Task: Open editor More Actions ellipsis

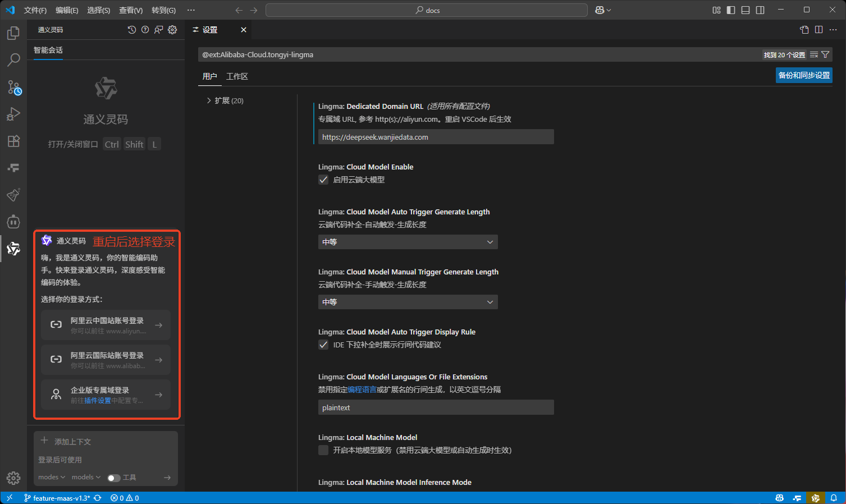Action: 833,30
